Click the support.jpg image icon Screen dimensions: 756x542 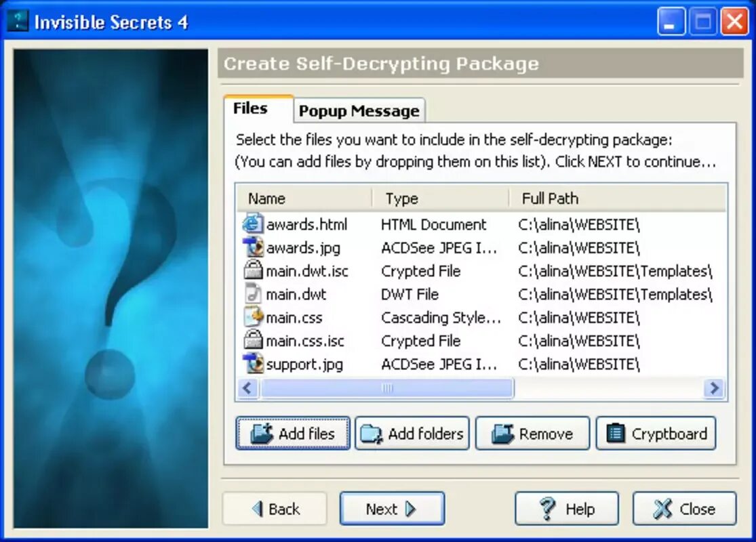click(253, 364)
